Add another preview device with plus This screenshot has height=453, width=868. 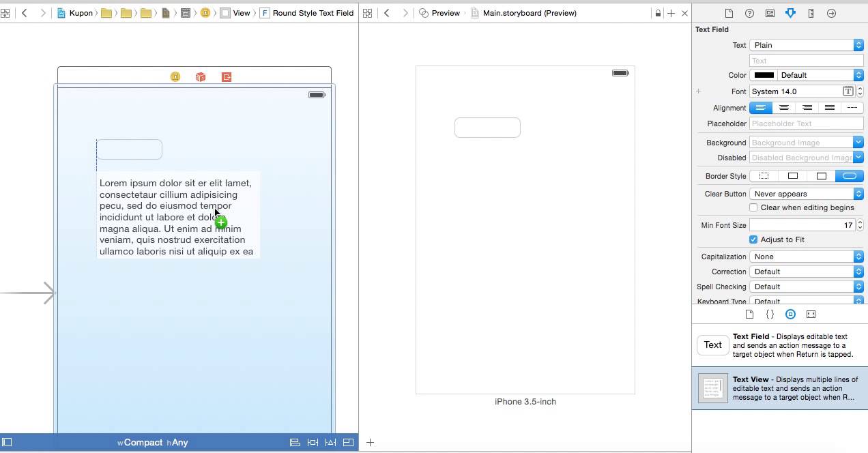coord(370,442)
